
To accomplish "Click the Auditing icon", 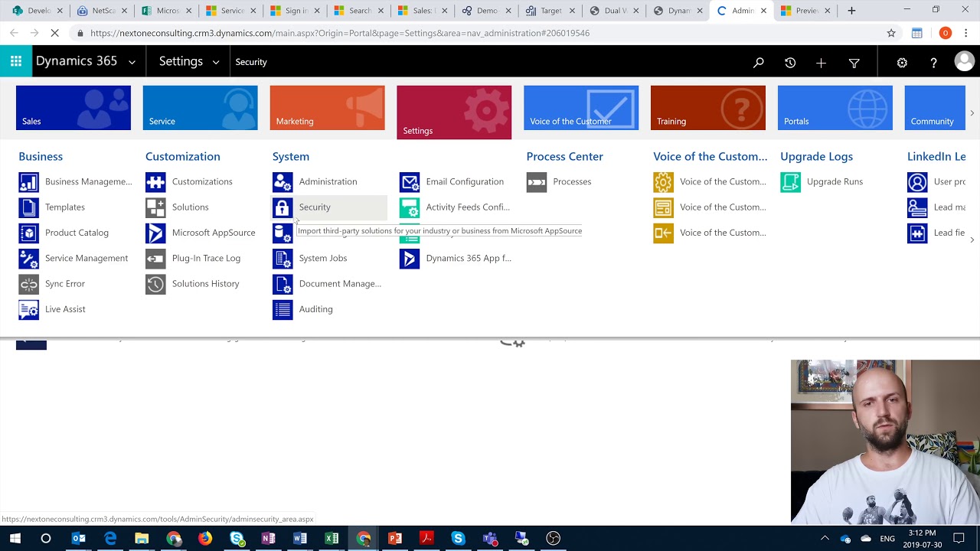I will pyautogui.click(x=283, y=309).
